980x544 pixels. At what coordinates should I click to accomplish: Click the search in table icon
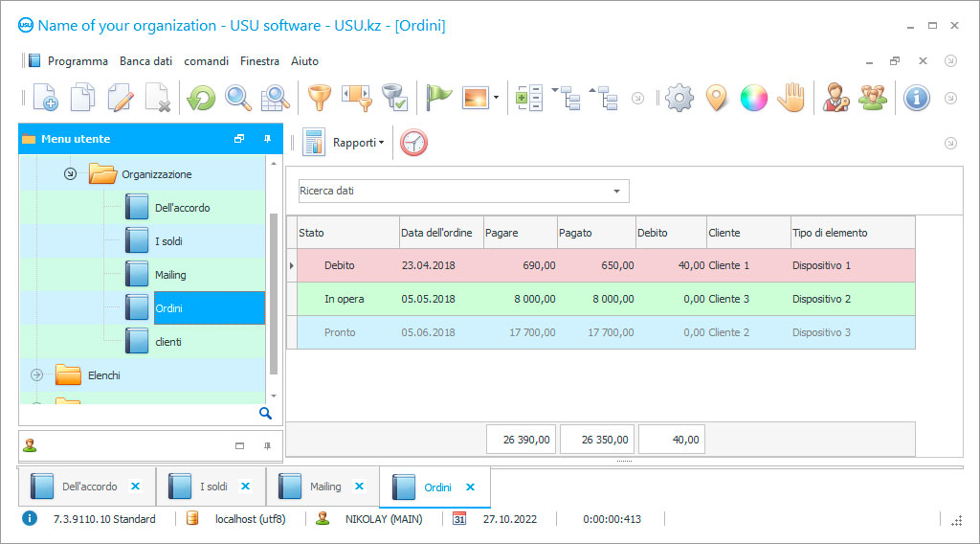click(x=275, y=98)
